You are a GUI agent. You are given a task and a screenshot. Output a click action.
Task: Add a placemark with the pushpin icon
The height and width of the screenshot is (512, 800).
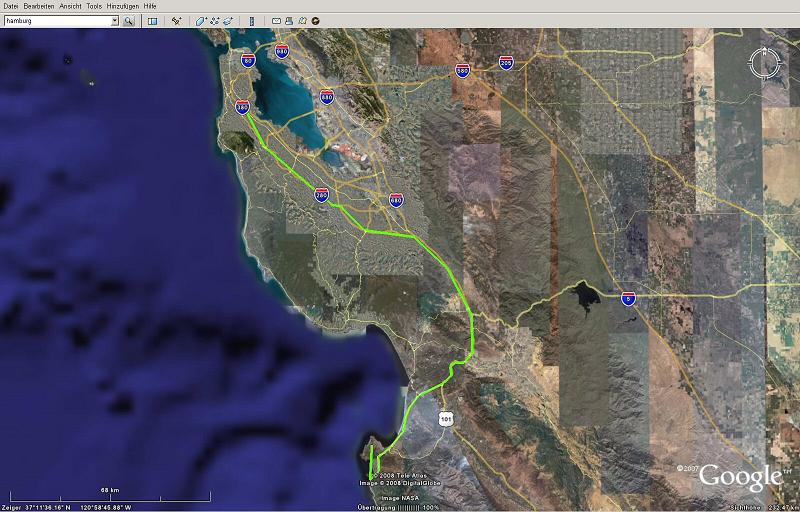[x=177, y=20]
